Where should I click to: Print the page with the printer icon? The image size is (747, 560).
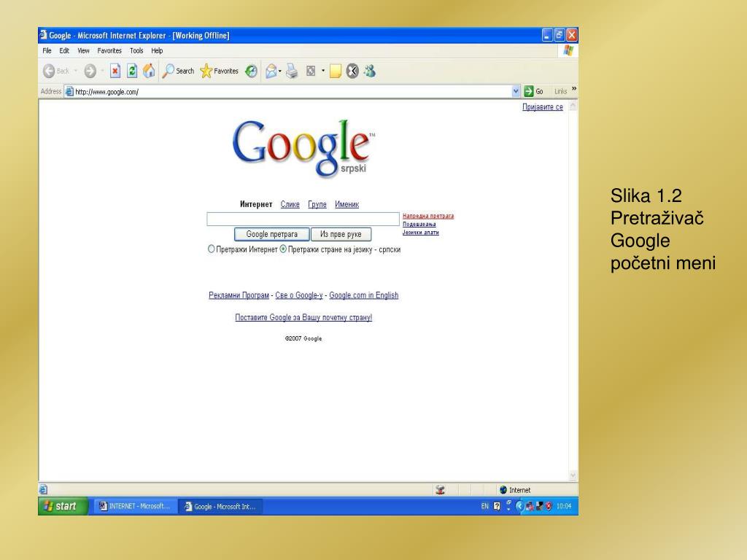coord(292,71)
